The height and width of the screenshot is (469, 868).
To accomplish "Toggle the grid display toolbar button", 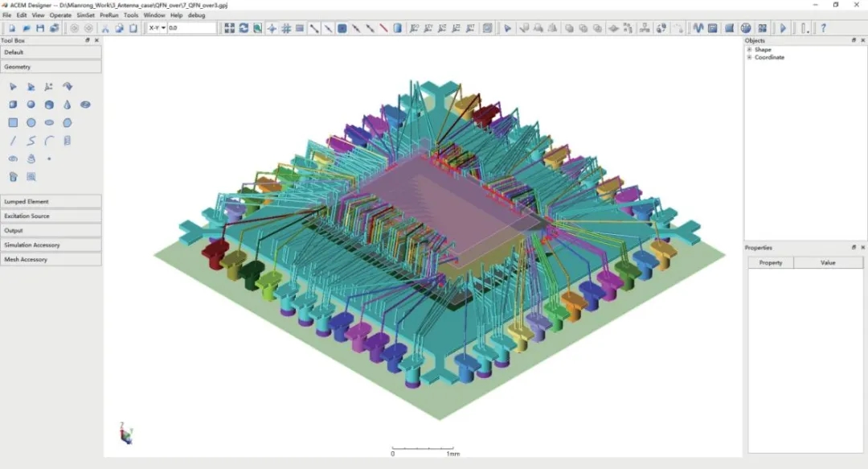I will click(285, 28).
